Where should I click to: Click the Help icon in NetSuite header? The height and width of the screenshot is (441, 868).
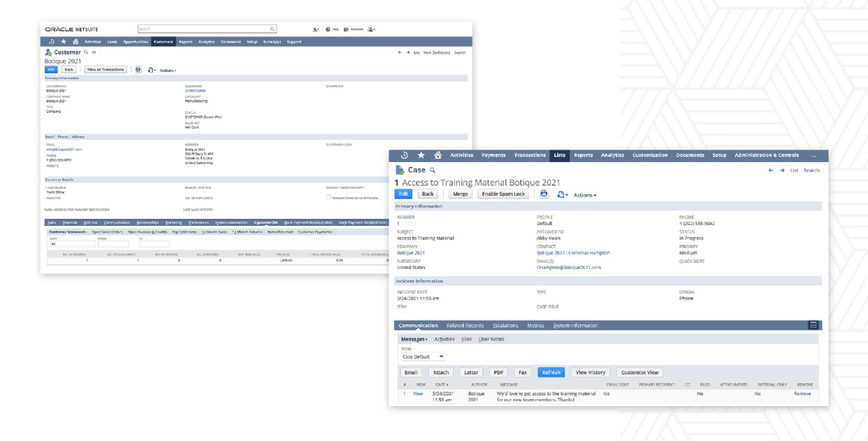(328, 29)
